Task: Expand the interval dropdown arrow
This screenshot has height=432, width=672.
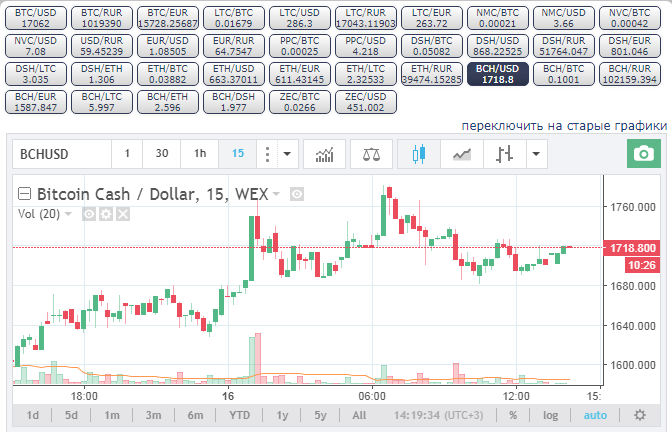Action: 288,154
